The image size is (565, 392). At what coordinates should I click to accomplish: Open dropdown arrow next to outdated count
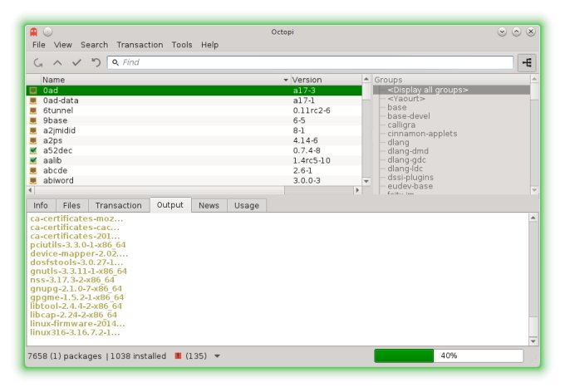(x=217, y=356)
